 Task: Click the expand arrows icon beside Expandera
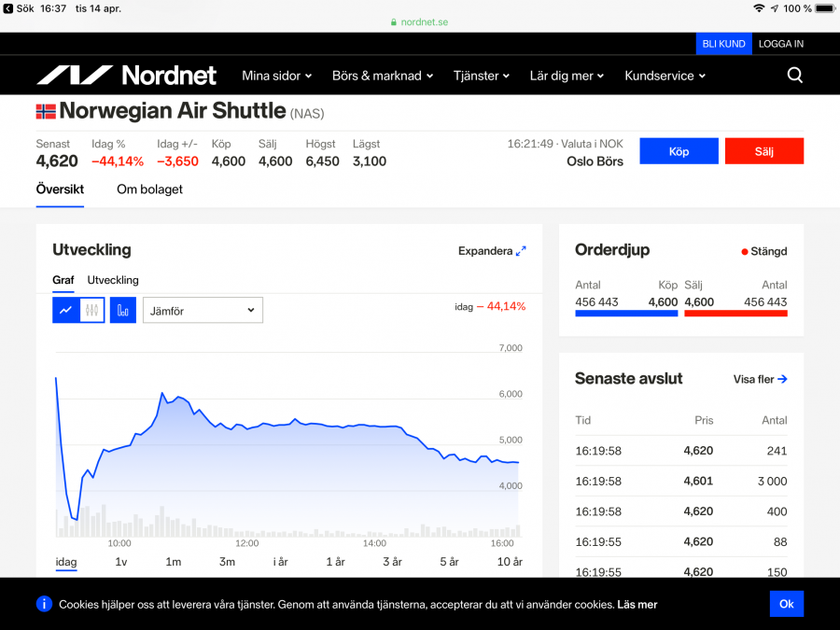click(521, 251)
